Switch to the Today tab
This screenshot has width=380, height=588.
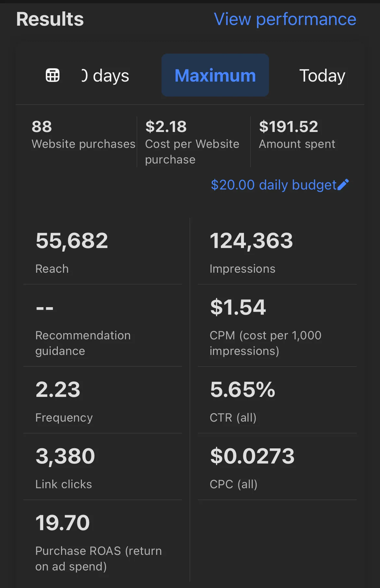click(x=322, y=76)
